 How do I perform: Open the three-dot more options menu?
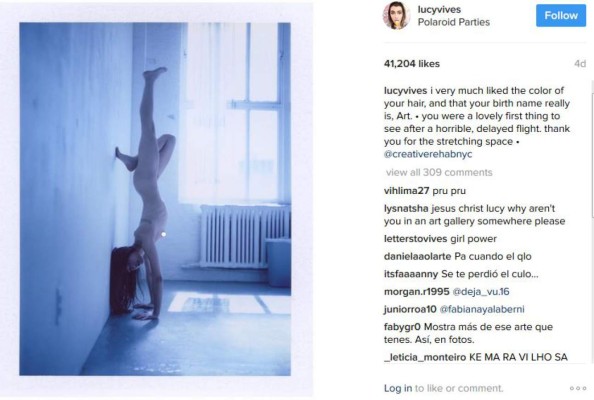click(x=578, y=388)
